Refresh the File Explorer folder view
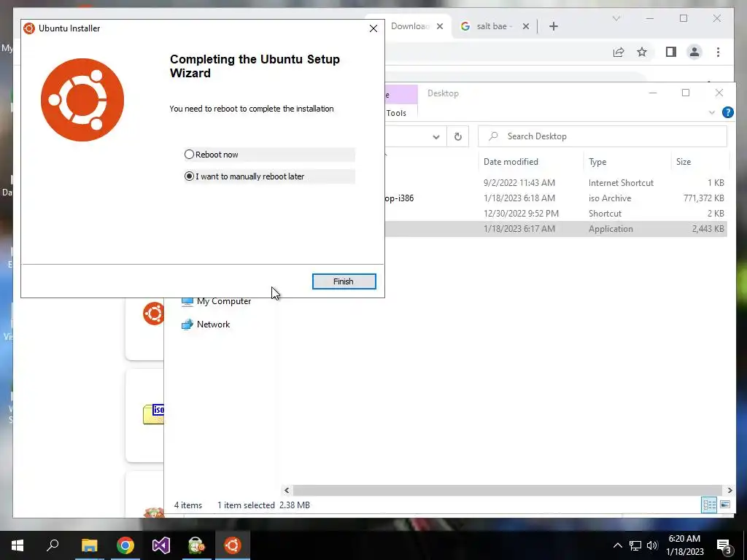The width and height of the screenshot is (747, 560). click(x=458, y=136)
